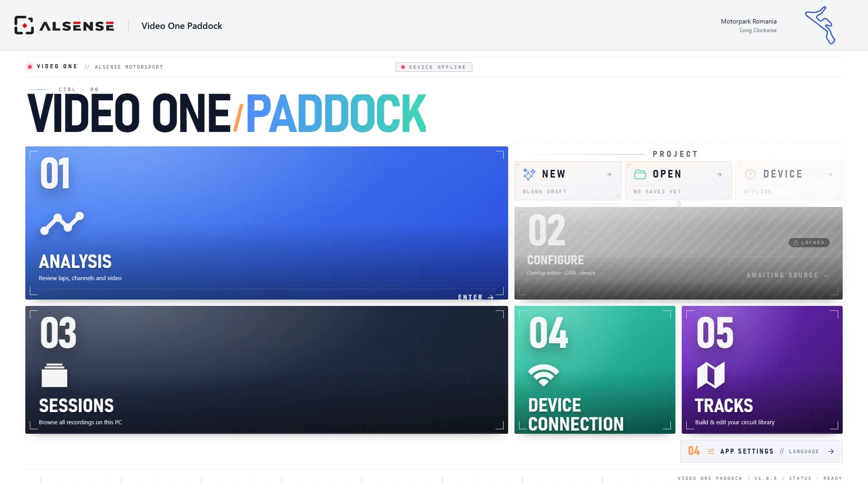The height and width of the screenshot is (488, 868).
Task: Click the Alsense logo icon
Action: [x=24, y=25]
